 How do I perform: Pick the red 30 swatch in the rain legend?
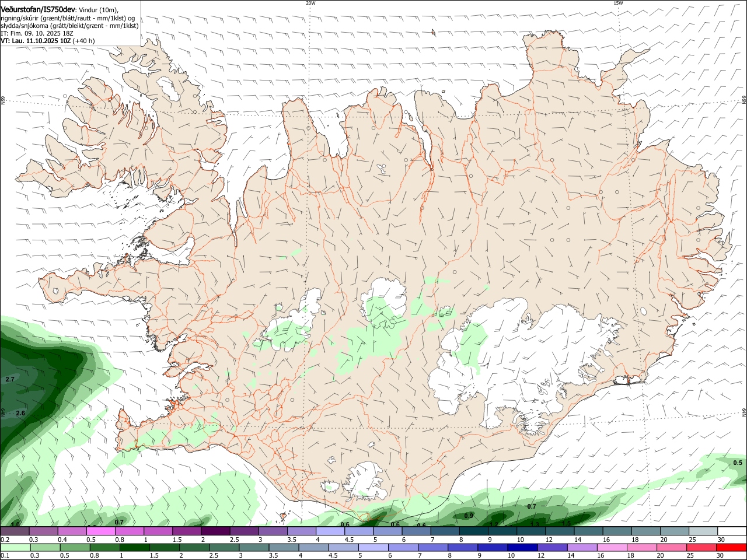click(x=732, y=547)
